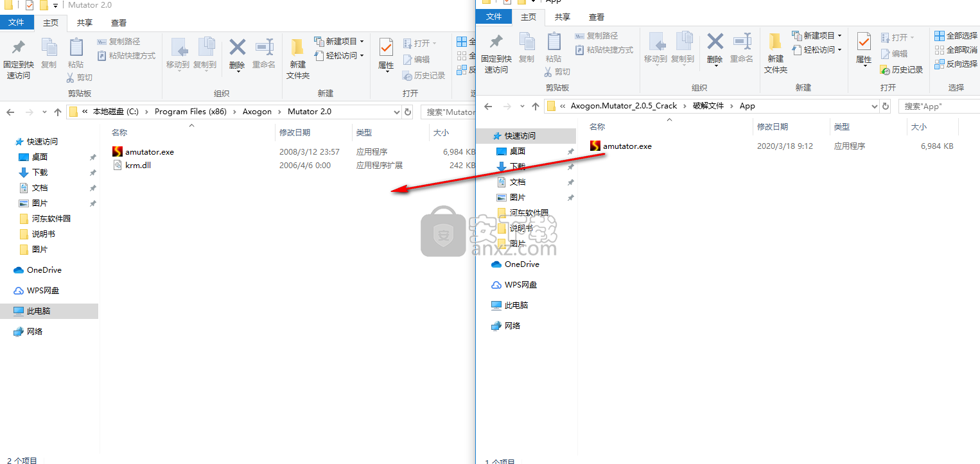Click Pin to Quick Access in App window

[496, 54]
